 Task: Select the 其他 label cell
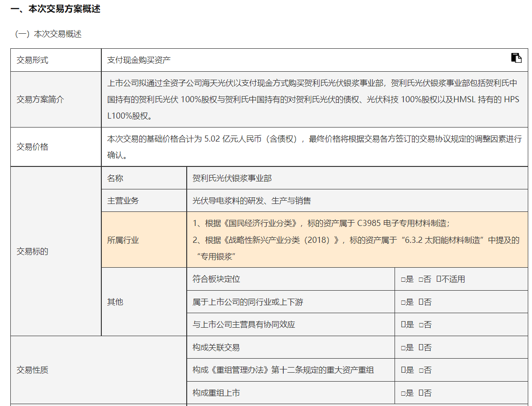[144, 301]
